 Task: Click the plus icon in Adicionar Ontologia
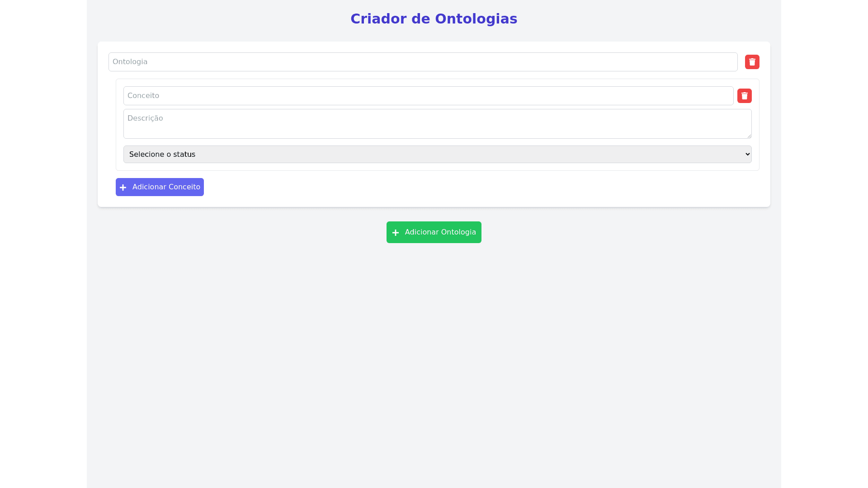point(396,233)
